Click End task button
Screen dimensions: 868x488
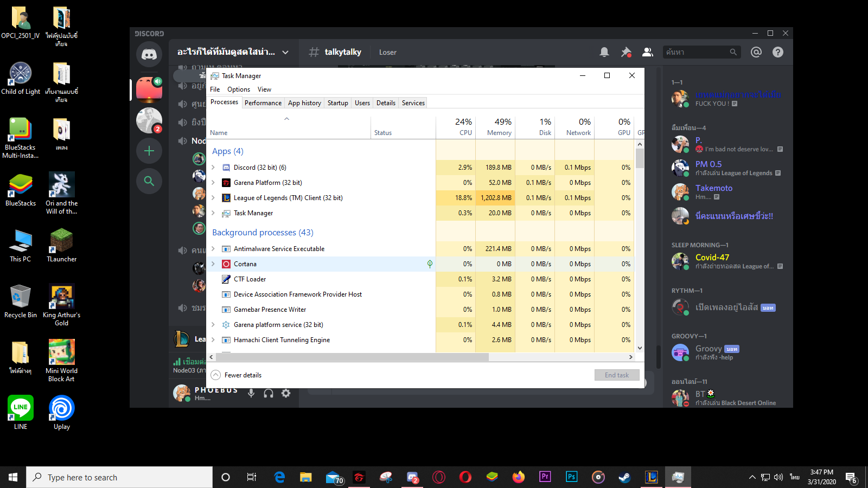[617, 375]
